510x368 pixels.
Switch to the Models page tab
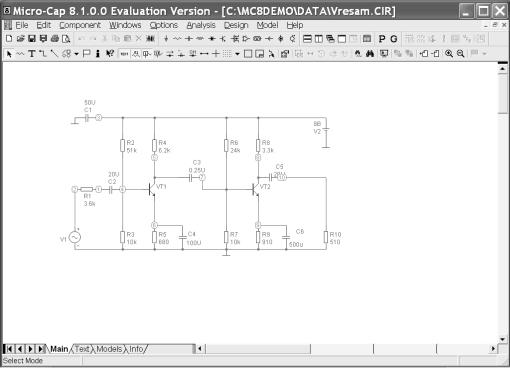(109, 349)
